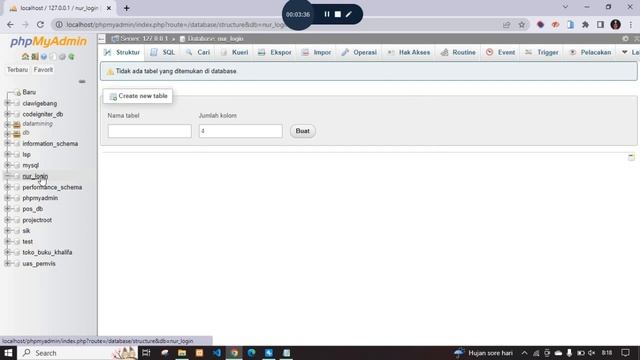Select the lsp database

pos(27,154)
